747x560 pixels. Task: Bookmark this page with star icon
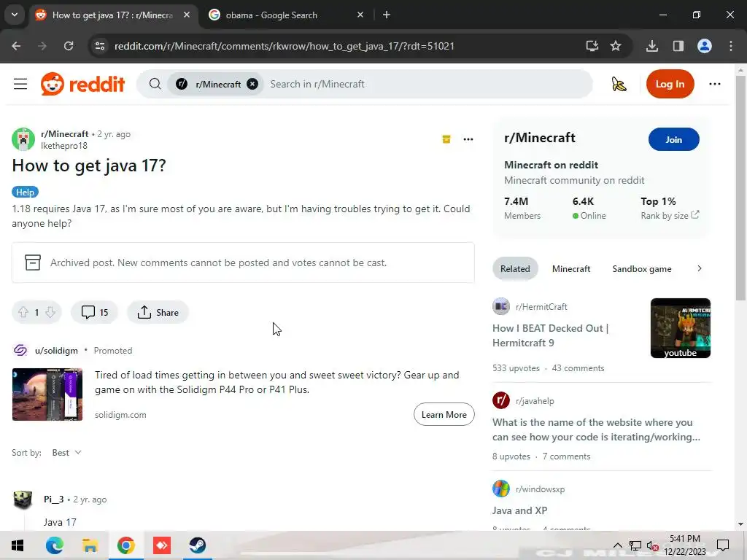click(x=616, y=46)
